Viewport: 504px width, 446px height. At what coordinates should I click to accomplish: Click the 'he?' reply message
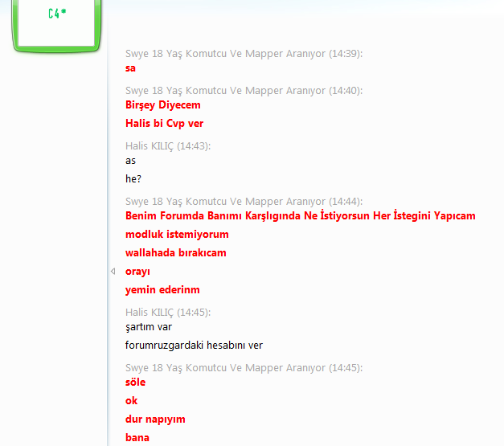[x=133, y=179]
